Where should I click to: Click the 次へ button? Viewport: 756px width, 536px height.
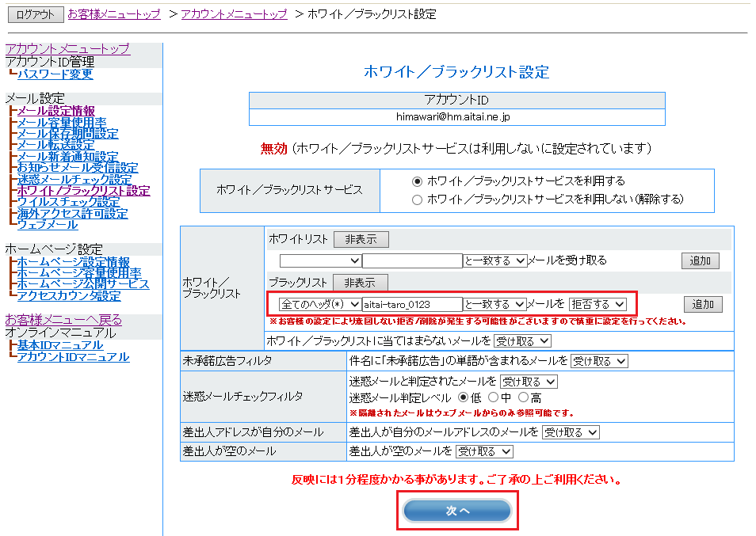point(457,511)
